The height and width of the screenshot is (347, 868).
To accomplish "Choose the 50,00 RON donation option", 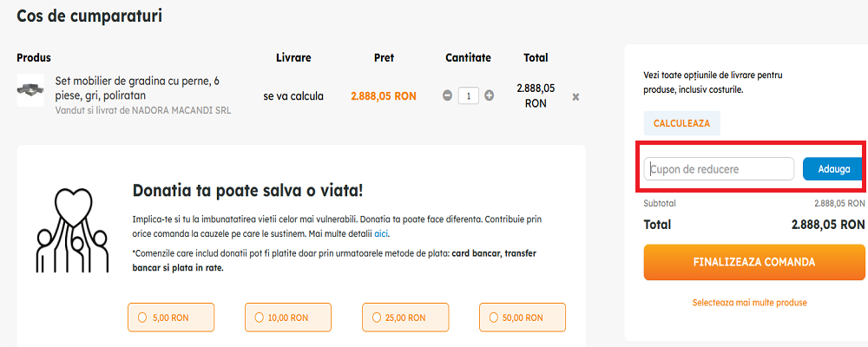I will tap(523, 318).
